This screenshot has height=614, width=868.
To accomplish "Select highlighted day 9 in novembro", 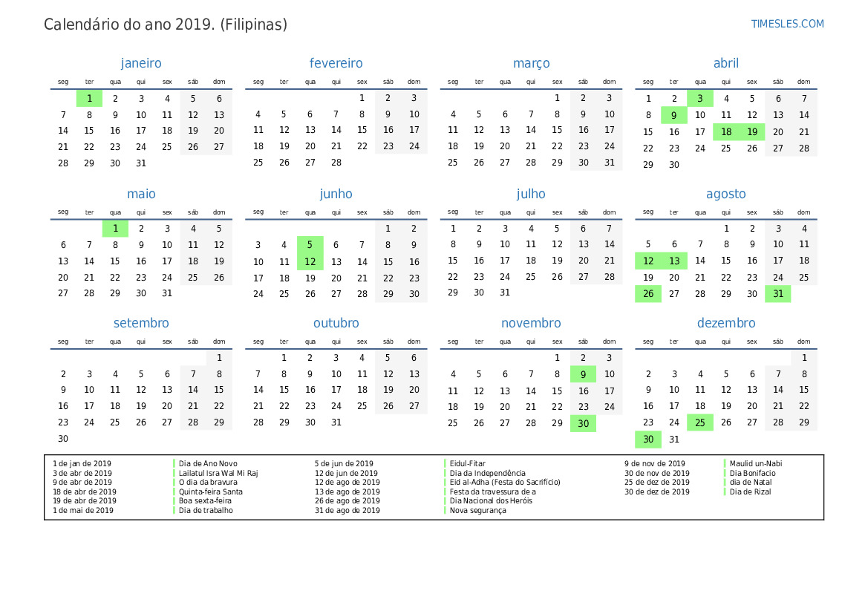I will click(x=583, y=375).
